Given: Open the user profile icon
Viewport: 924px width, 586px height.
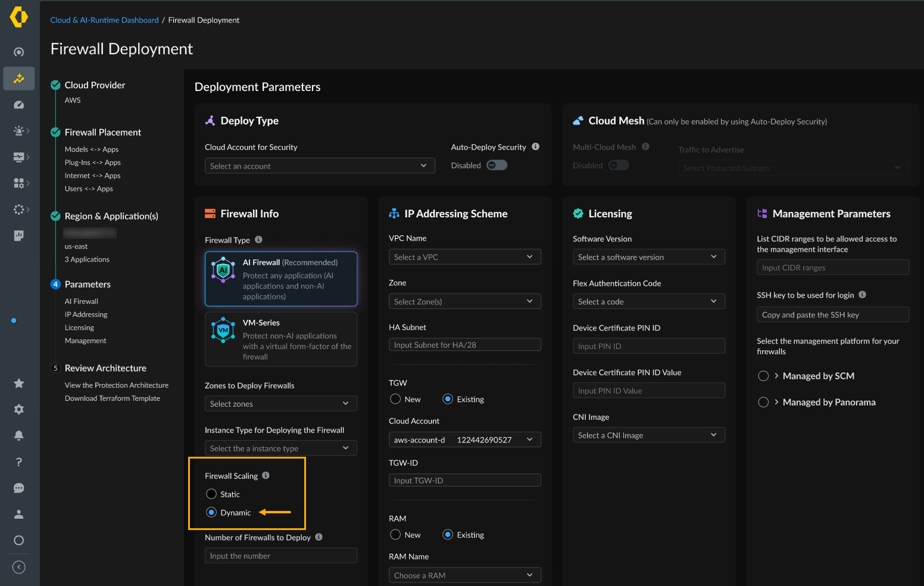Looking at the screenshot, I should click(x=19, y=515).
